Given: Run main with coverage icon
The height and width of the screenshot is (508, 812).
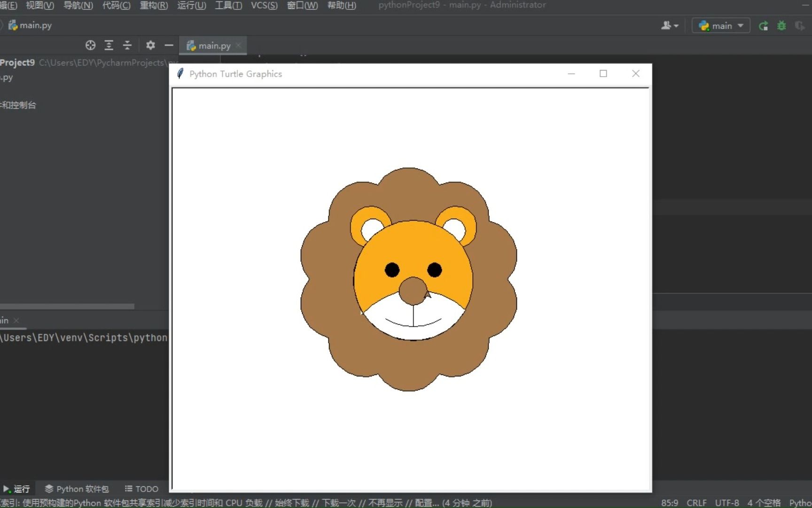Looking at the screenshot, I should (x=799, y=26).
